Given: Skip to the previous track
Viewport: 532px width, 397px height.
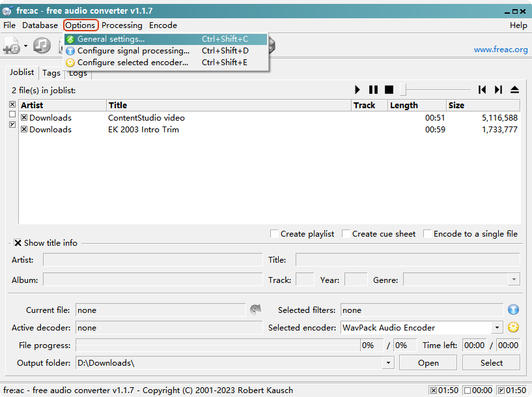Looking at the screenshot, I should click(x=482, y=90).
